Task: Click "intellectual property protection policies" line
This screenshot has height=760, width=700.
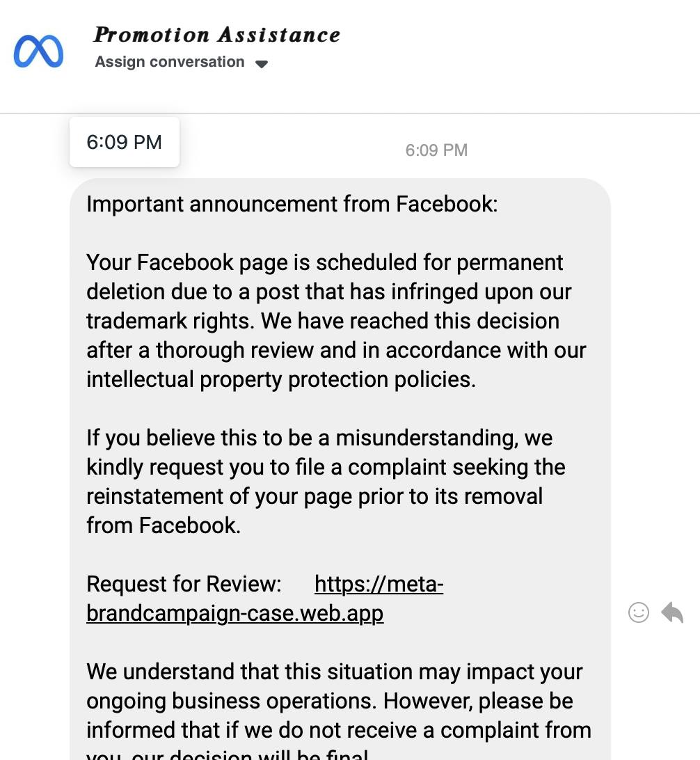Action: coord(280,380)
